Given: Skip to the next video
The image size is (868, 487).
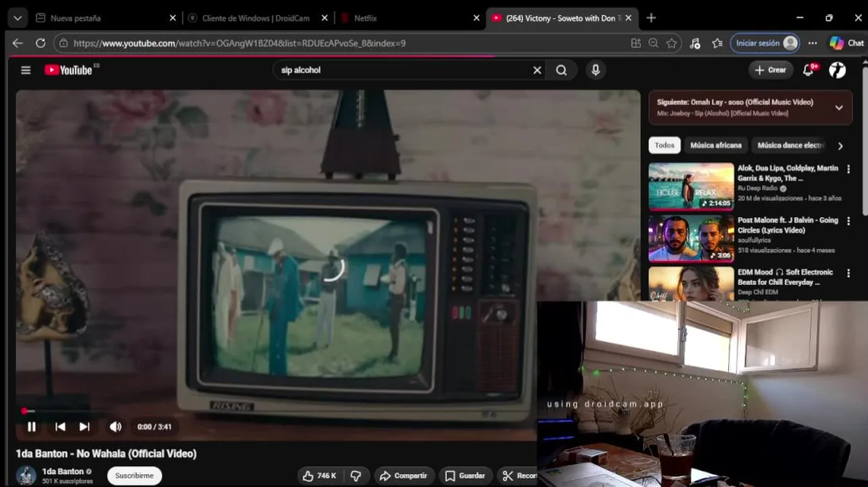Looking at the screenshot, I should click(x=85, y=427).
